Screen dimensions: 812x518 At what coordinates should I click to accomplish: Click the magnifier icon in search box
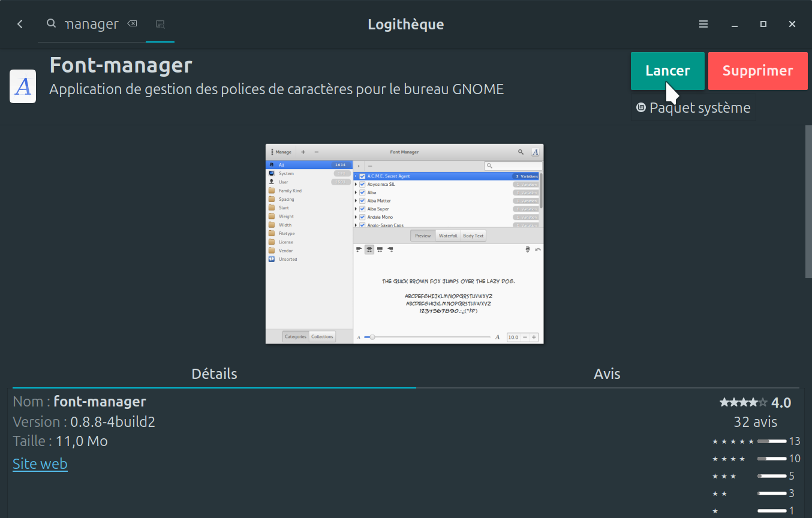click(x=52, y=24)
